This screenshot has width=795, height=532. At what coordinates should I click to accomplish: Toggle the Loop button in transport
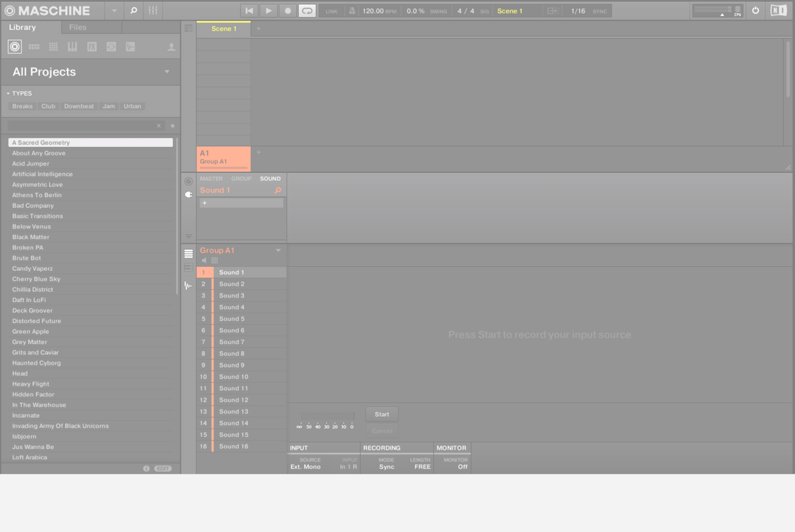pyautogui.click(x=307, y=11)
